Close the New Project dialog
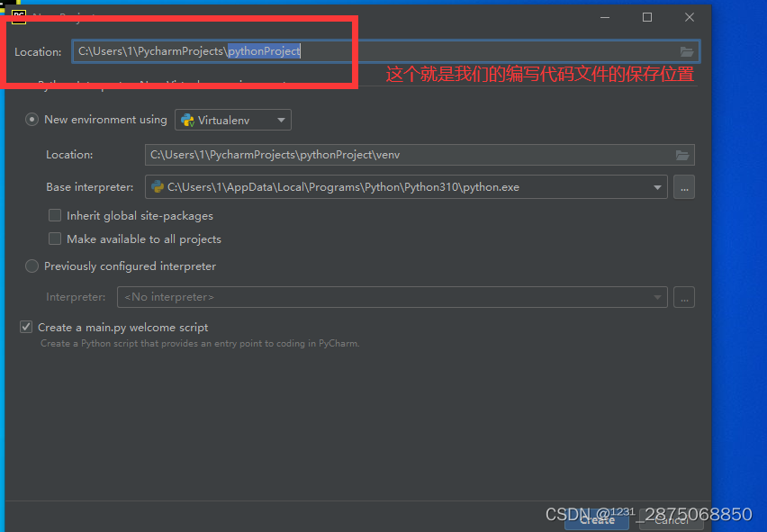Screen dimensions: 767x532 coord(690,18)
